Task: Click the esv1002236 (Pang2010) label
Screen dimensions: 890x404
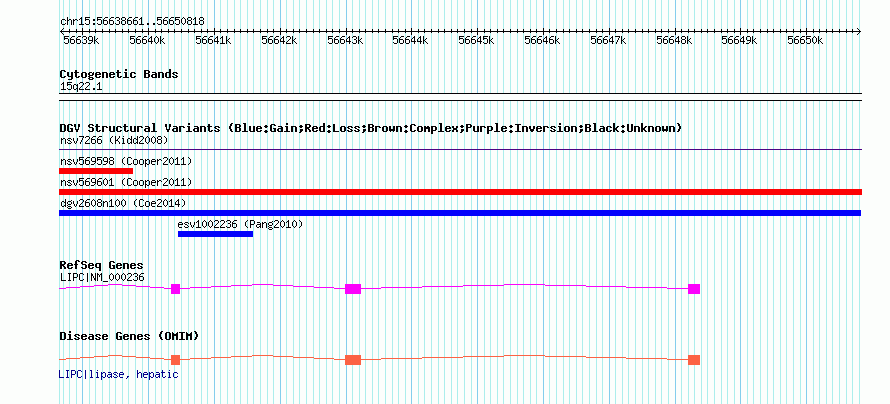Action: pyautogui.click(x=241, y=224)
